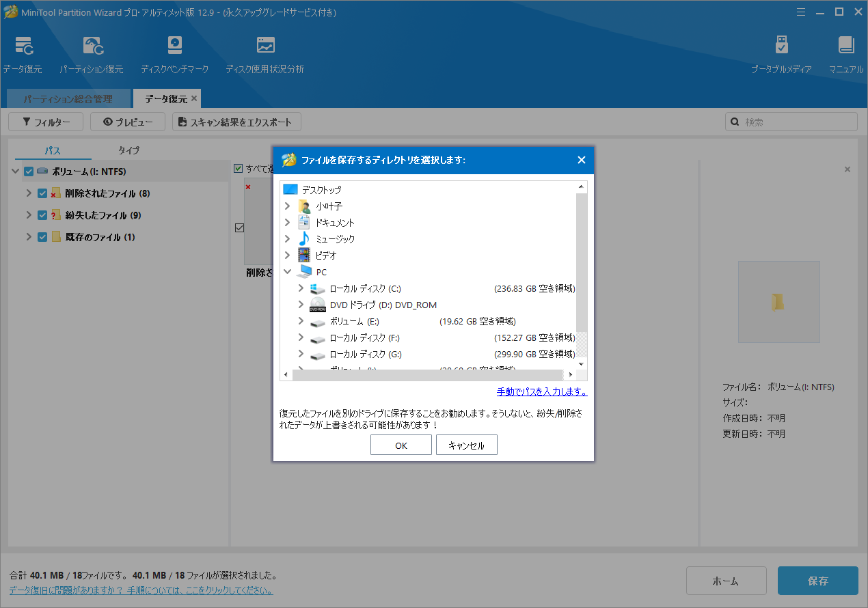Viewport: 868px width, 608px height.
Task: Click the ホーム button
Action: 726,581
